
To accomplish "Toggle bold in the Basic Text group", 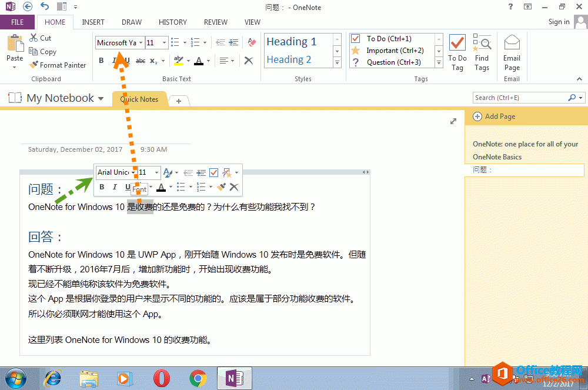I will (101, 60).
